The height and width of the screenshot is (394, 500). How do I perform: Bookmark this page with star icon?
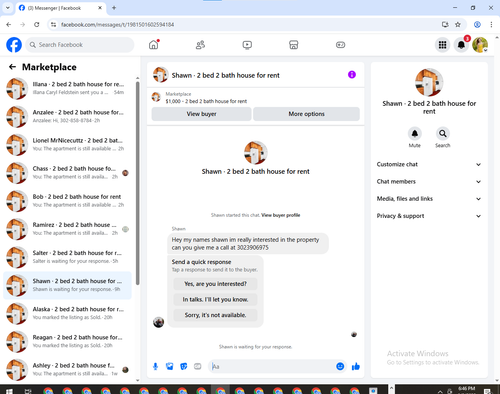pos(458,24)
